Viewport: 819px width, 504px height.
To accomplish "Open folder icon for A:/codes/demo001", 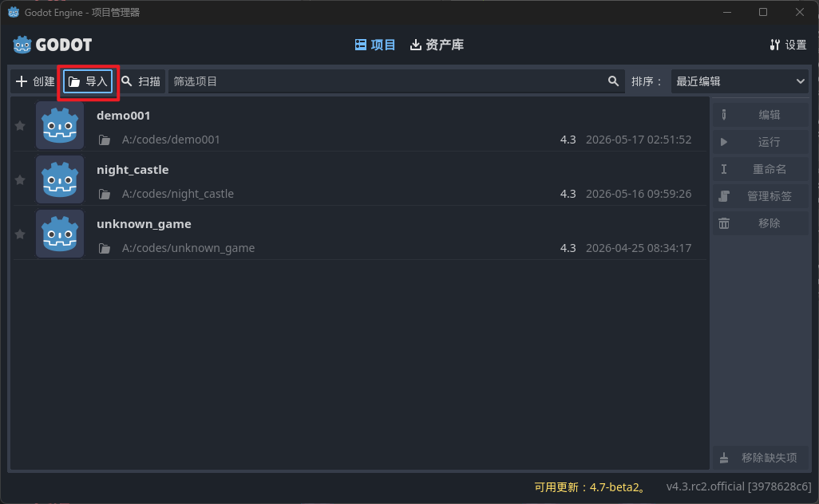I will click(105, 140).
